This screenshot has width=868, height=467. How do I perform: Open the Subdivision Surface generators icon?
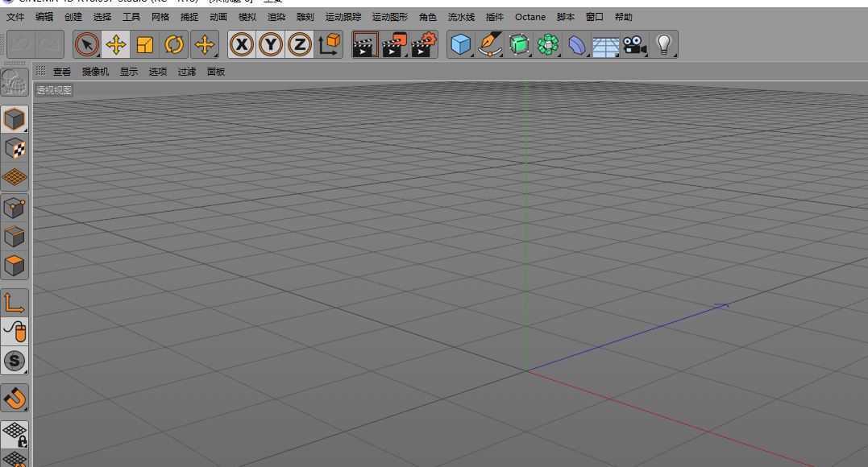(x=519, y=44)
